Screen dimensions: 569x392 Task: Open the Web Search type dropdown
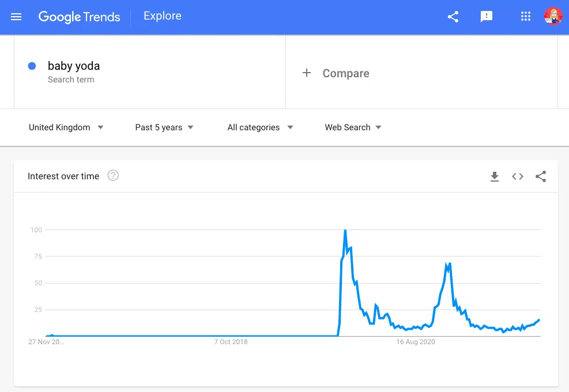[x=353, y=127]
